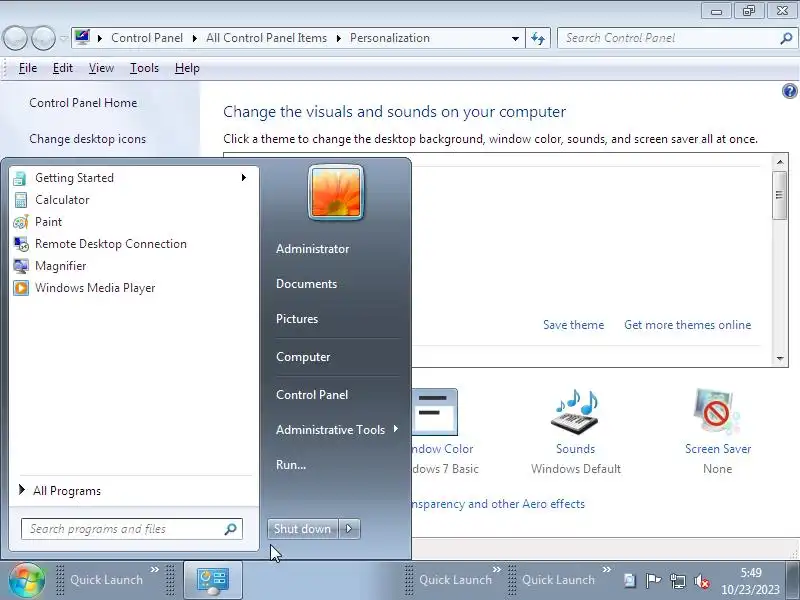Click the refresh button beside address bar
The image size is (800, 600).
point(538,38)
